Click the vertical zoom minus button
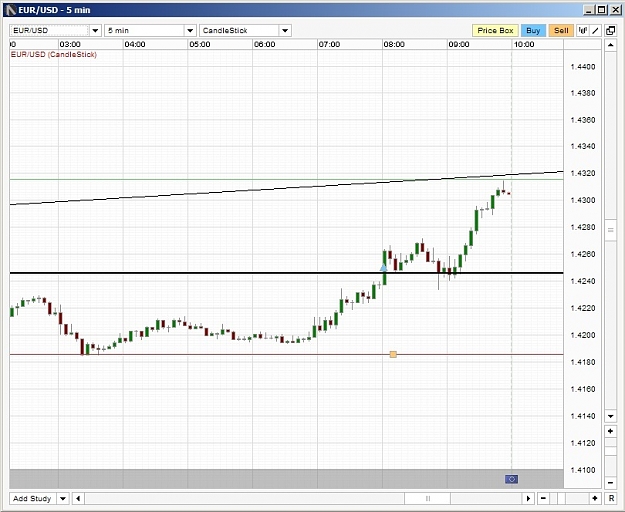This screenshot has height=512, width=625. point(610,483)
